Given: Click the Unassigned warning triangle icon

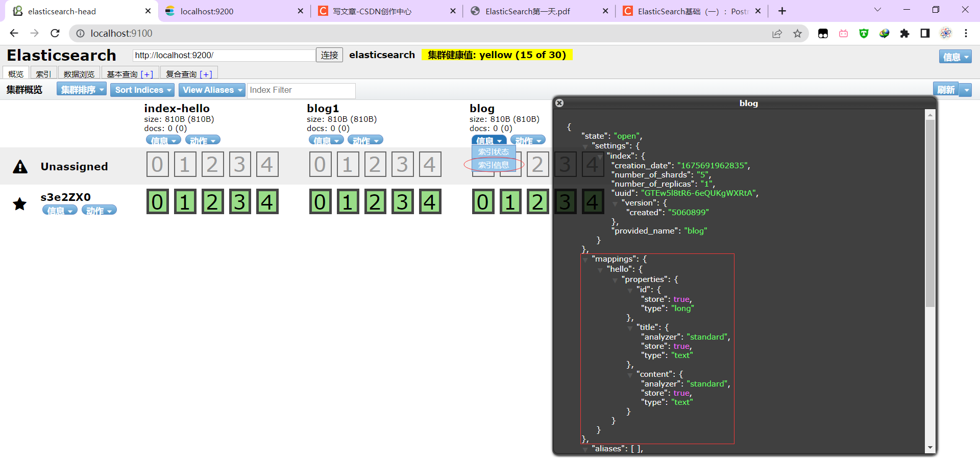Looking at the screenshot, I should click(x=20, y=166).
